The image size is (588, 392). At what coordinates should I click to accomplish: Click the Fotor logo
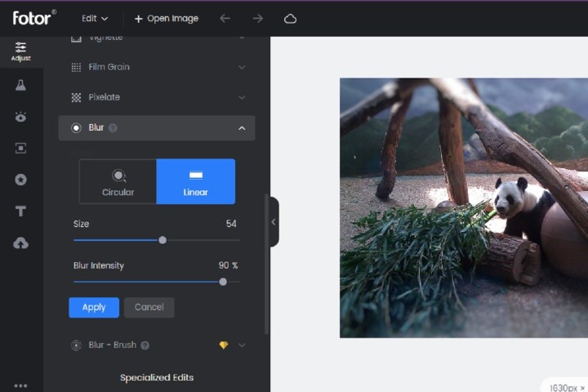tap(34, 18)
